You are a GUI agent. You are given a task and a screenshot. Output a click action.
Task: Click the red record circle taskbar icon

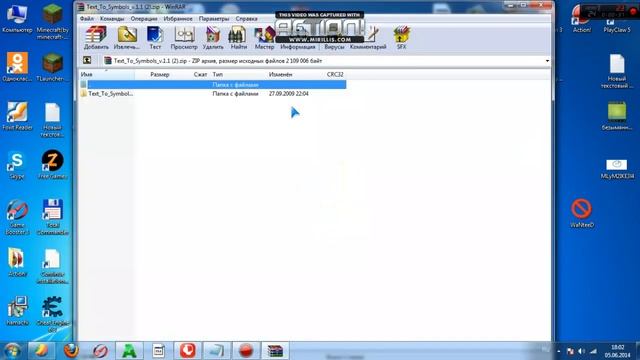(246, 351)
